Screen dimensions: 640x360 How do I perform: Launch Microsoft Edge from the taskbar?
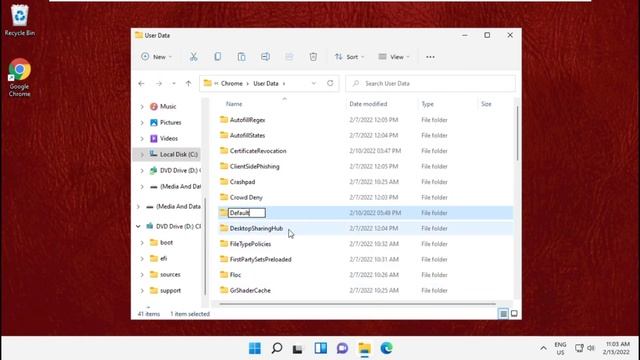[x=386, y=348]
